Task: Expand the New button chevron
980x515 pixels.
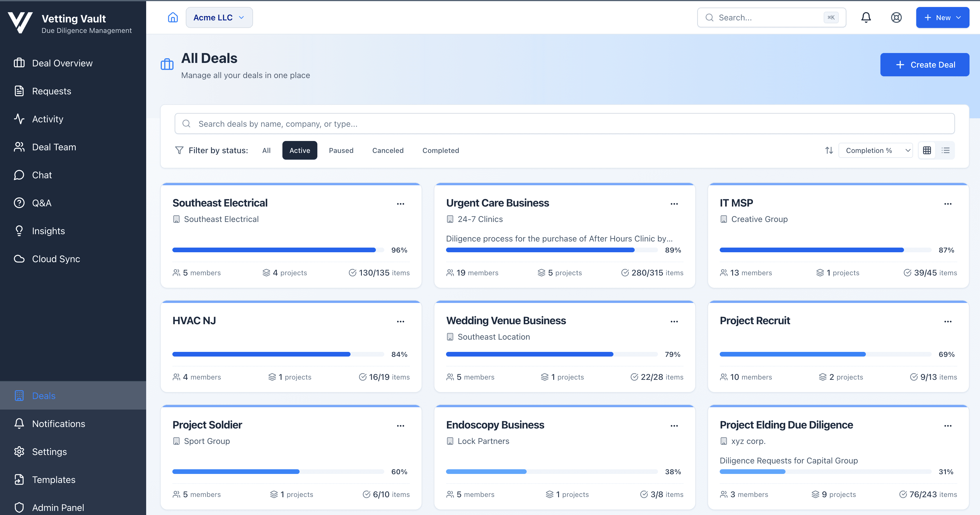Action: tap(959, 17)
